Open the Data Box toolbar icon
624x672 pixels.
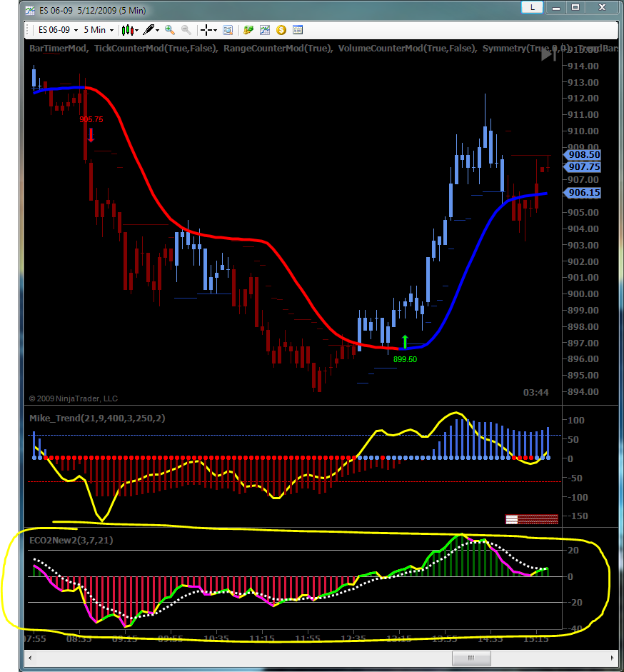(228, 30)
